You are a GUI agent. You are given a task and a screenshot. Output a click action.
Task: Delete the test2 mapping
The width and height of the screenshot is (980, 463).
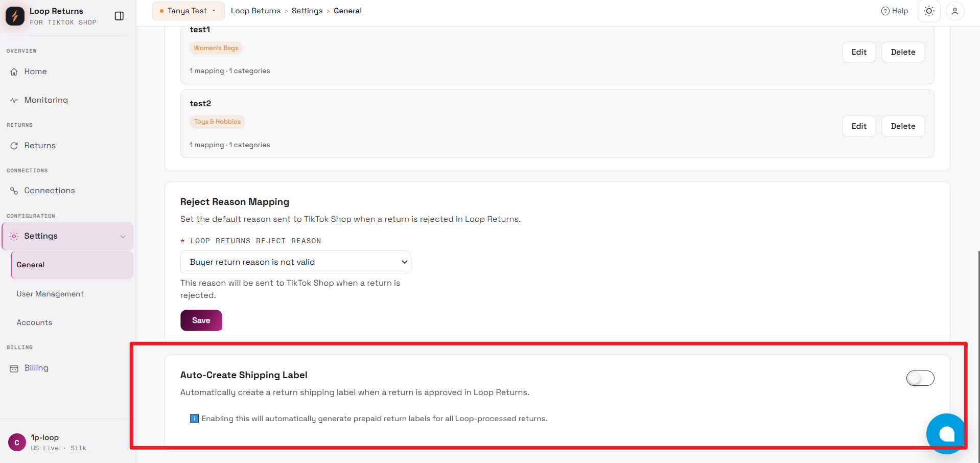[903, 126]
